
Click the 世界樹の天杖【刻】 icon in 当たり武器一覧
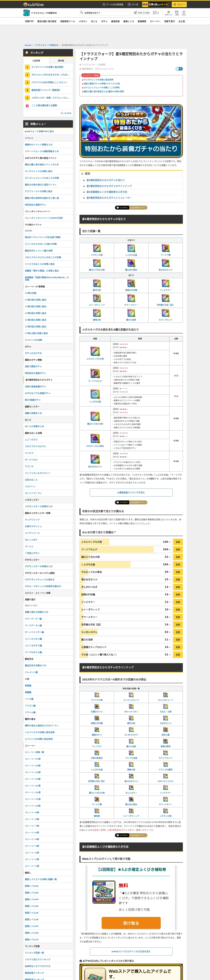tap(165, 298)
